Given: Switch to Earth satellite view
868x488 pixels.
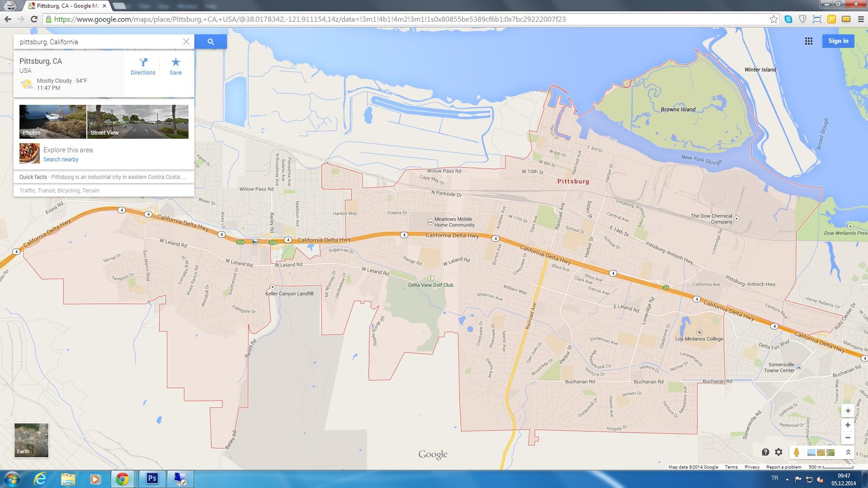Looking at the screenshot, I should 31,440.
